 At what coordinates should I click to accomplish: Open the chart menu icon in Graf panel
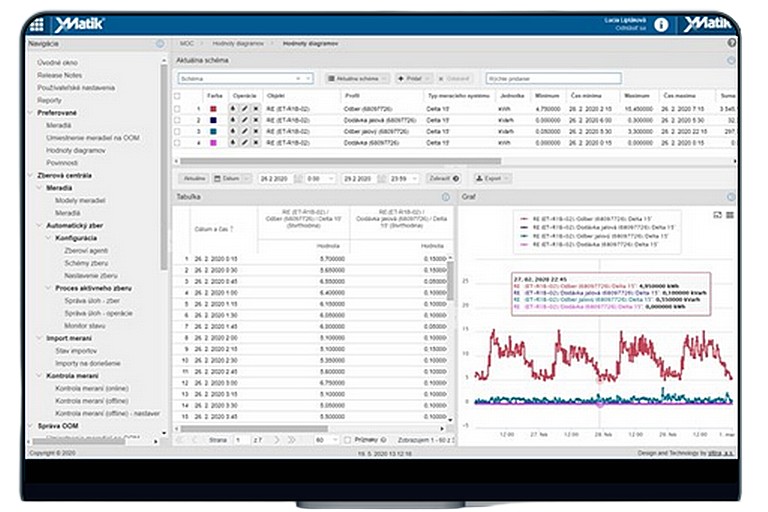[x=730, y=215]
